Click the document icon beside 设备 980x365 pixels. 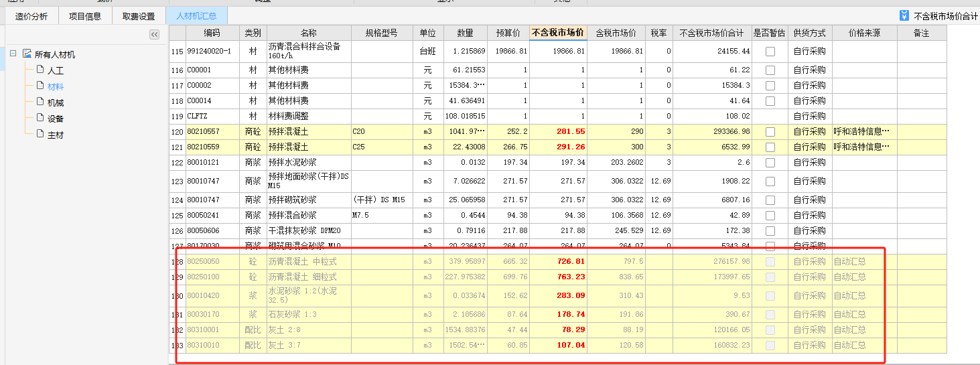pyautogui.click(x=40, y=119)
